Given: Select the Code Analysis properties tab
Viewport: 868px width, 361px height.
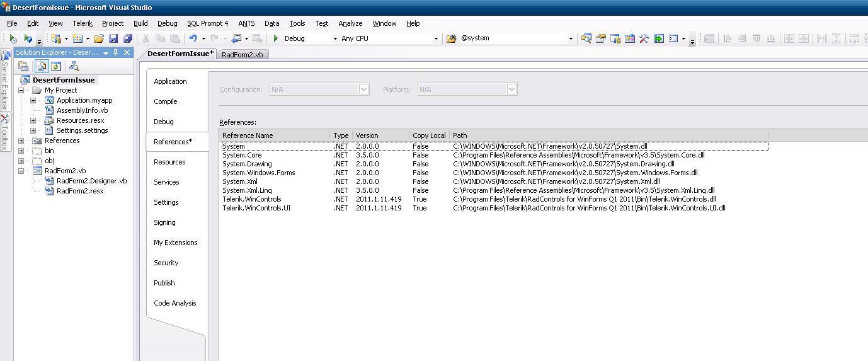Looking at the screenshot, I should (175, 303).
